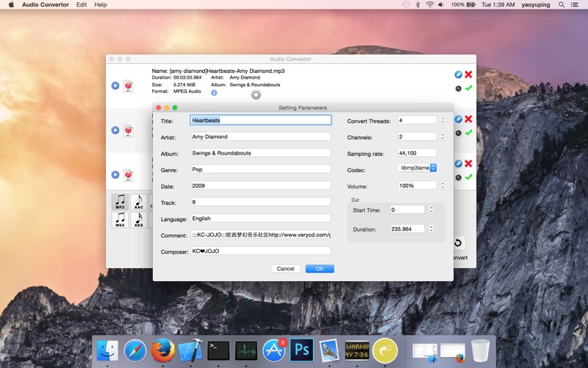Open the Trash in the Dock
This screenshot has width=588, height=368.
click(481, 350)
